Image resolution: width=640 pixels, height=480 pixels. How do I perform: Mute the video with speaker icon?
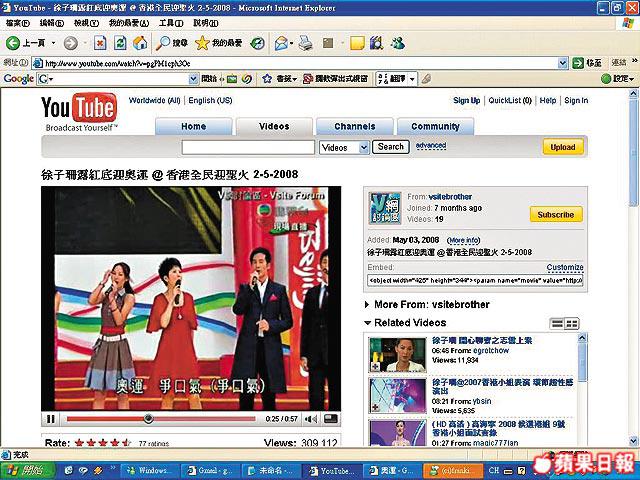click(x=311, y=419)
